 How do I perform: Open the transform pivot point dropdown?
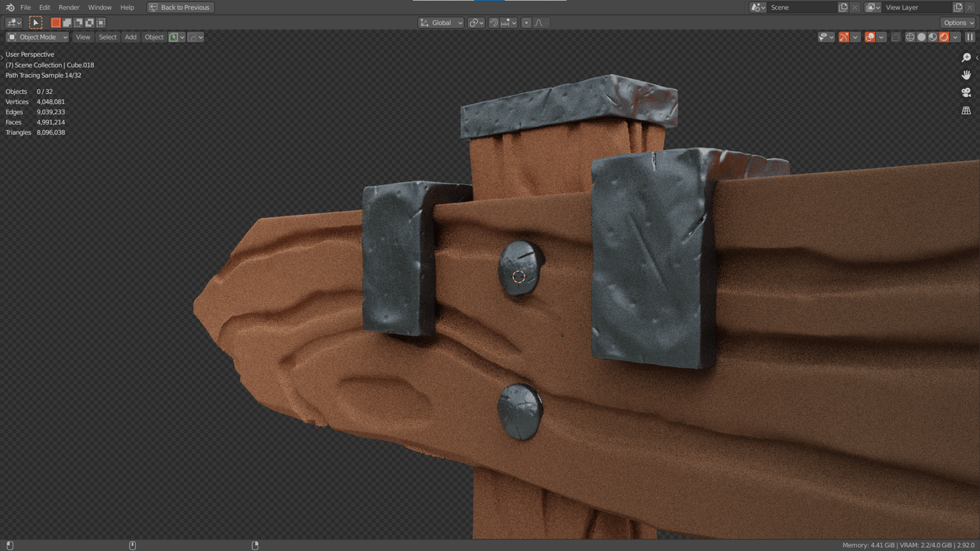click(477, 22)
